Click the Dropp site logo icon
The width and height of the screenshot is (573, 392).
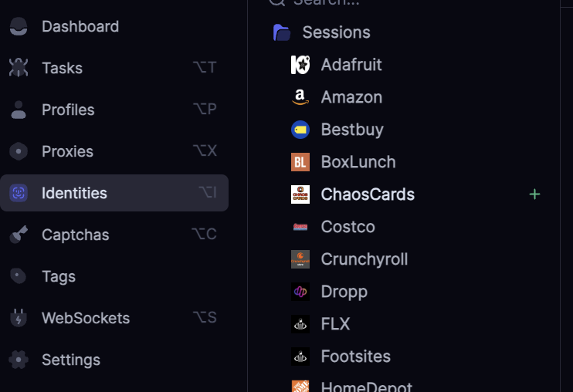[x=300, y=292]
